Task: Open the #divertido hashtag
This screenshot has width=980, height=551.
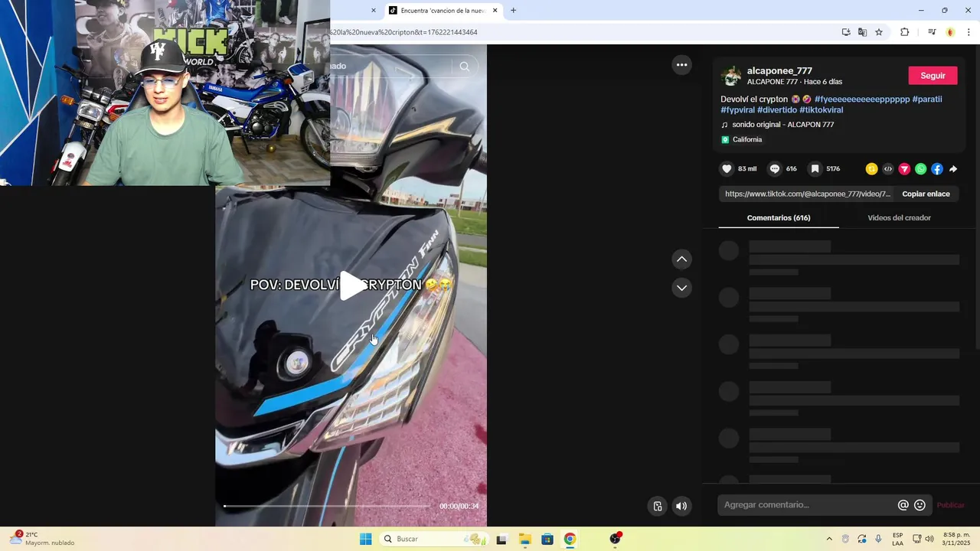Action: [777, 110]
